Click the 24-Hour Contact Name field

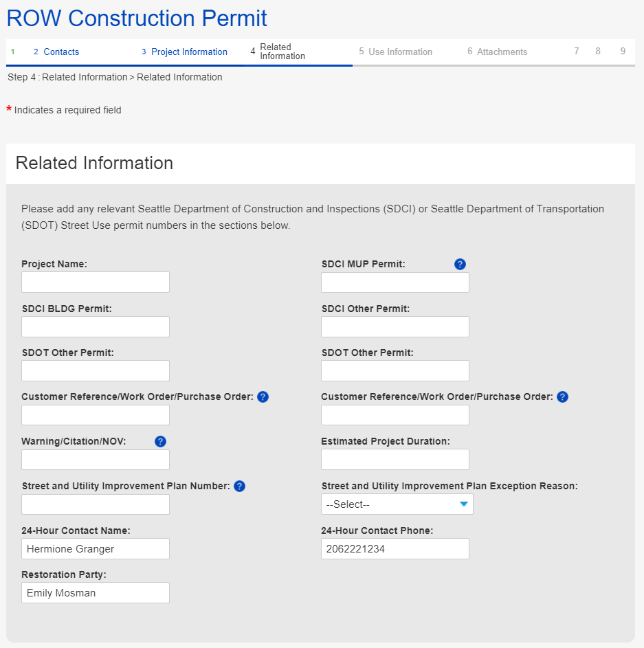click(x=96, y=549)
